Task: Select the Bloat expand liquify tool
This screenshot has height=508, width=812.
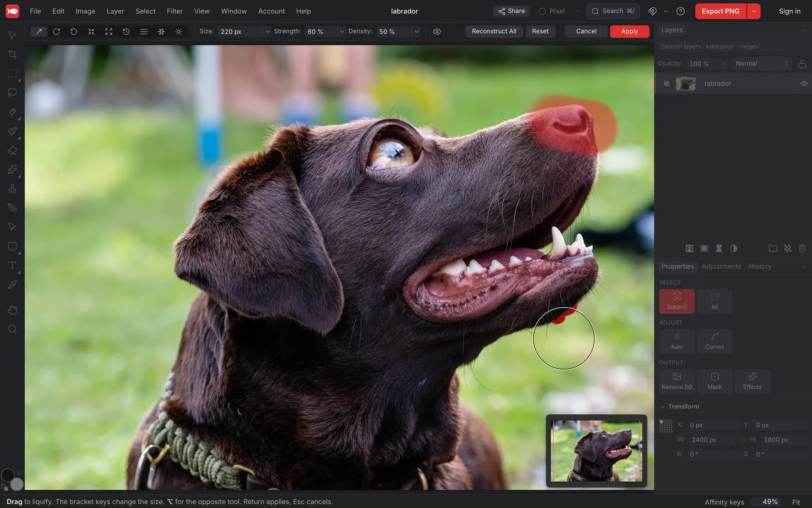Action: pyautogui.click(x=109, y=31)
